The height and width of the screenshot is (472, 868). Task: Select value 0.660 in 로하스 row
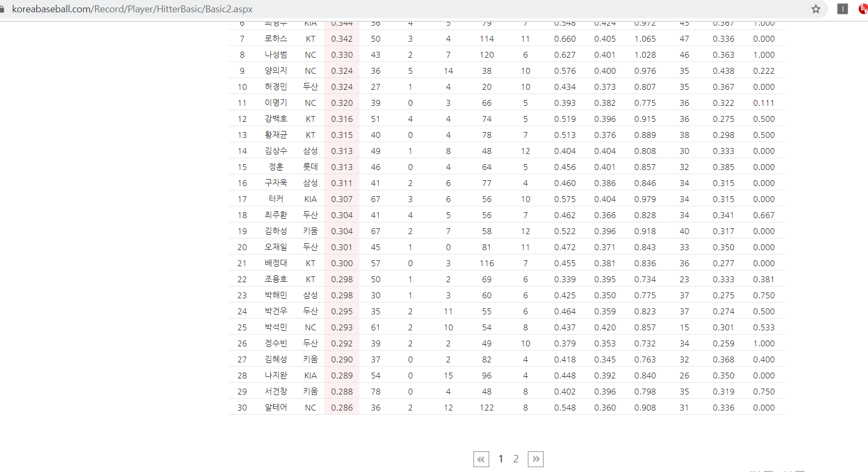tap(565, 38)
